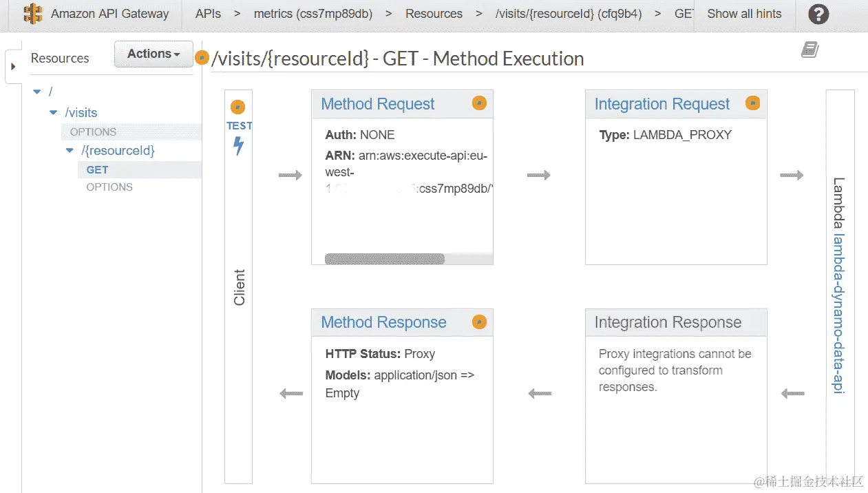Open the Actions dropdown menu
This screenshot has height=493, width=868.
coord(154,54)
